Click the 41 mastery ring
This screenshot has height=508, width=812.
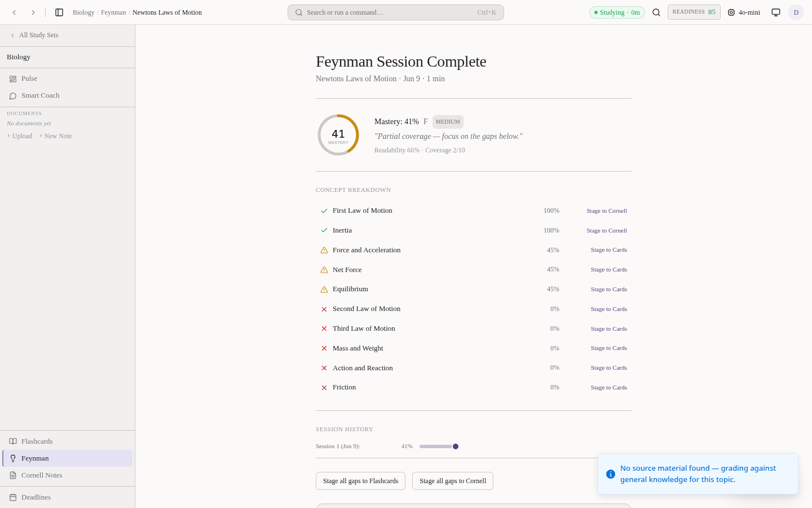[338, 135]
